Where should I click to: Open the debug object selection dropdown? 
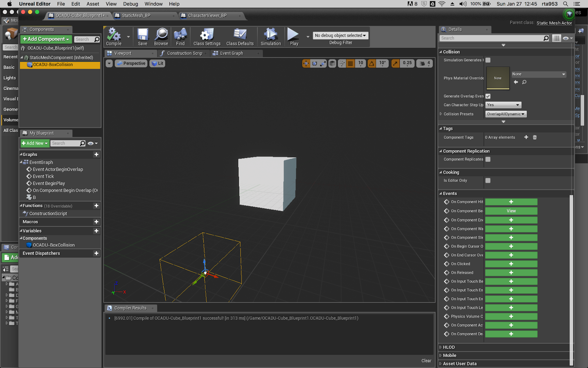pos(341,35)
